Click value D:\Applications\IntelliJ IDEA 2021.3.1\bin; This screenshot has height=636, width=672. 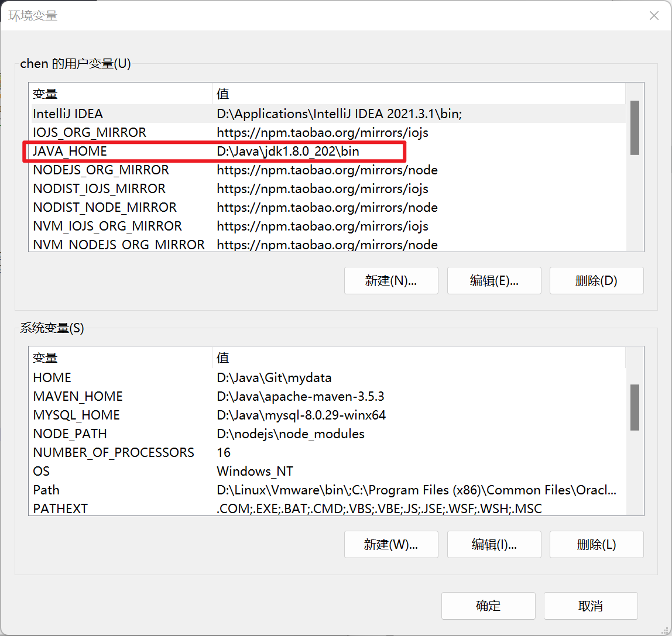click(339, 114)
